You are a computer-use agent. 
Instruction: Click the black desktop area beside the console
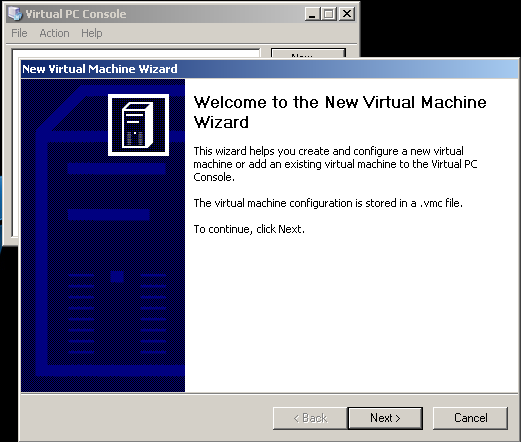440,28
